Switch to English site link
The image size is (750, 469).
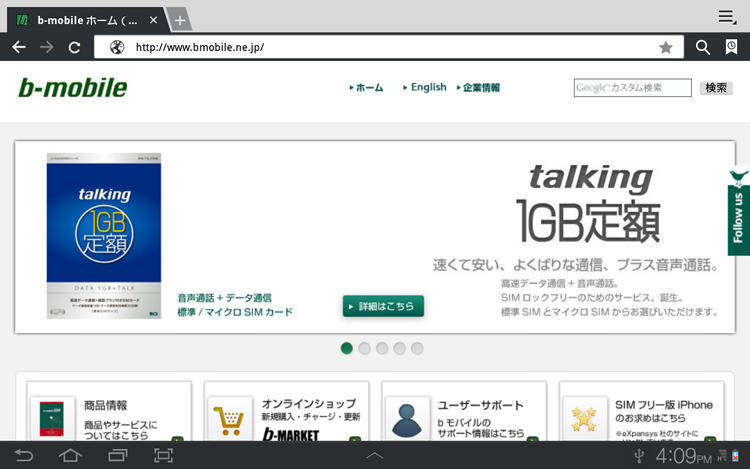(x=425, y=87)
